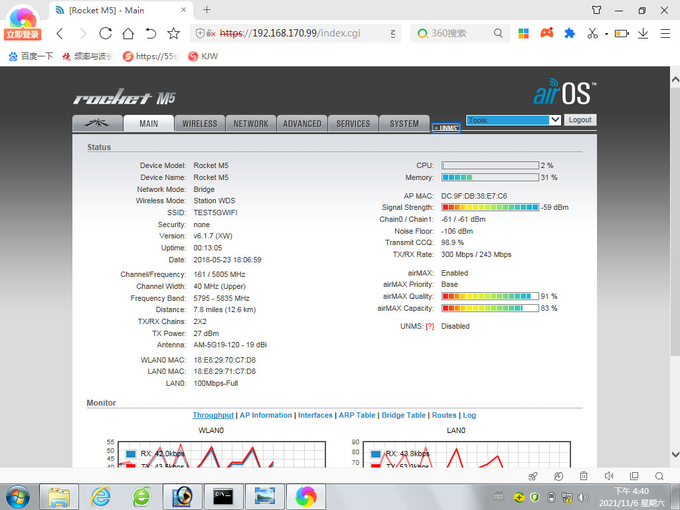The width and height of the screenshot is (680, 510).
Task: Click the rocket speed-up status bar icon
Action: (x=533, y=476)
